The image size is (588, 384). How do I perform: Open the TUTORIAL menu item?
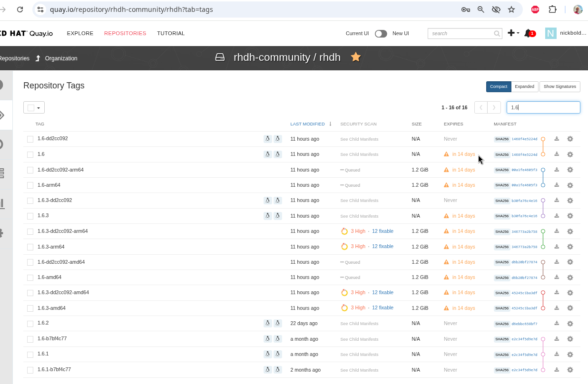coord(171,33)
